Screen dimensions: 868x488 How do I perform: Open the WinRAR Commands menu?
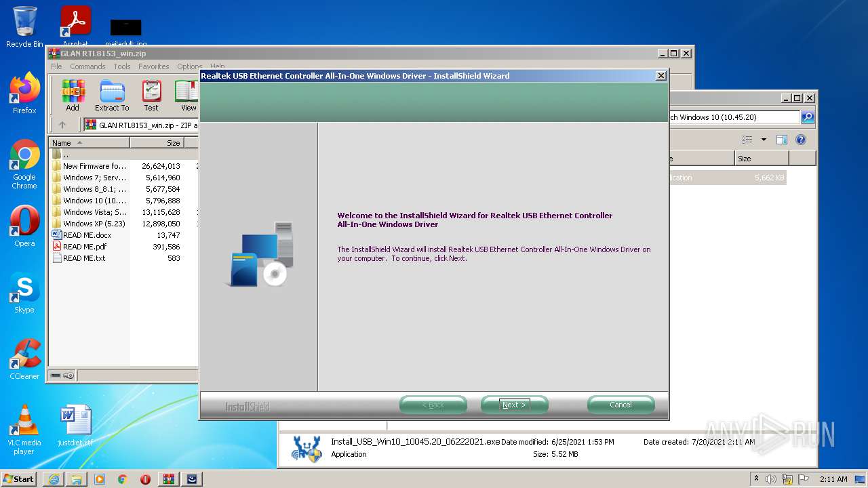tap(87, 66)
